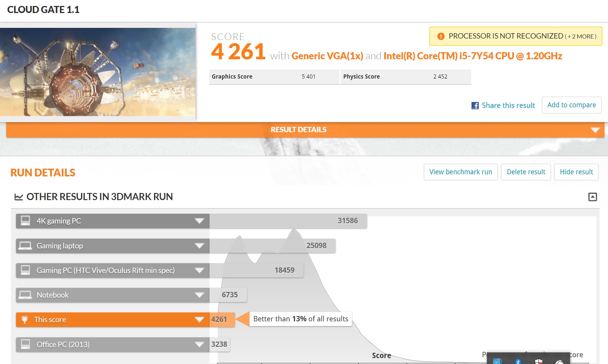Viewport: 608px width, 364px height.
Task: Expand the Result Details bar arrow
Action: point(595,130)
